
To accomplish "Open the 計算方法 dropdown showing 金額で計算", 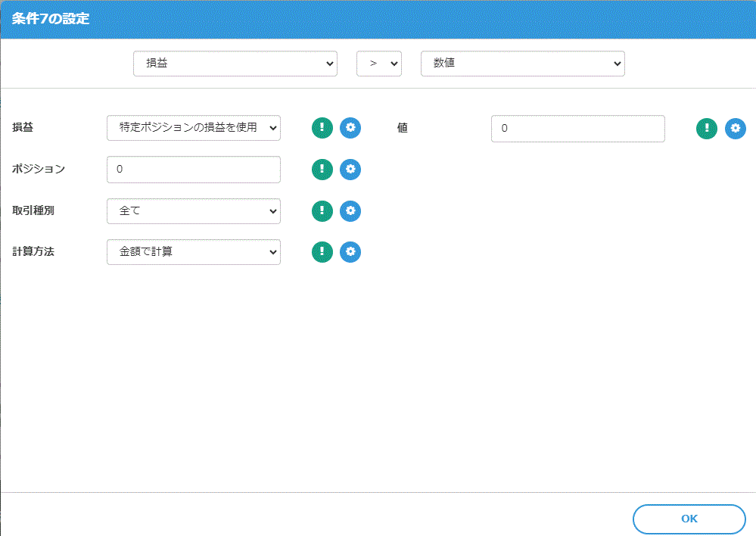I will pos(193,252).
